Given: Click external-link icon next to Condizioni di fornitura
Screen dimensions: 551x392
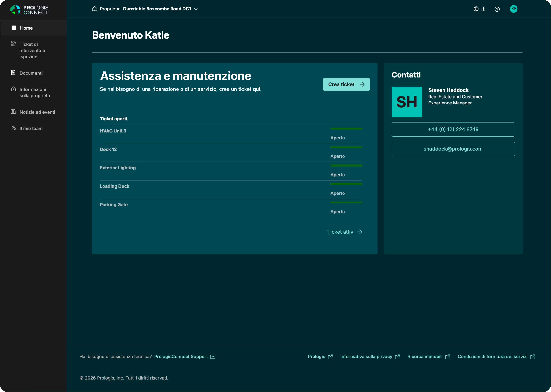Looking at the screenshot, I should [x=533, y=357].
